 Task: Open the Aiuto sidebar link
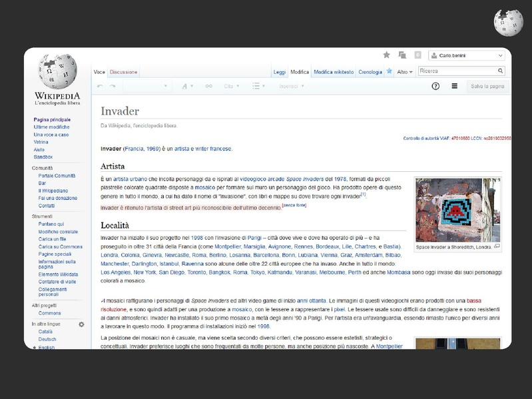click(x=39, y=150)
